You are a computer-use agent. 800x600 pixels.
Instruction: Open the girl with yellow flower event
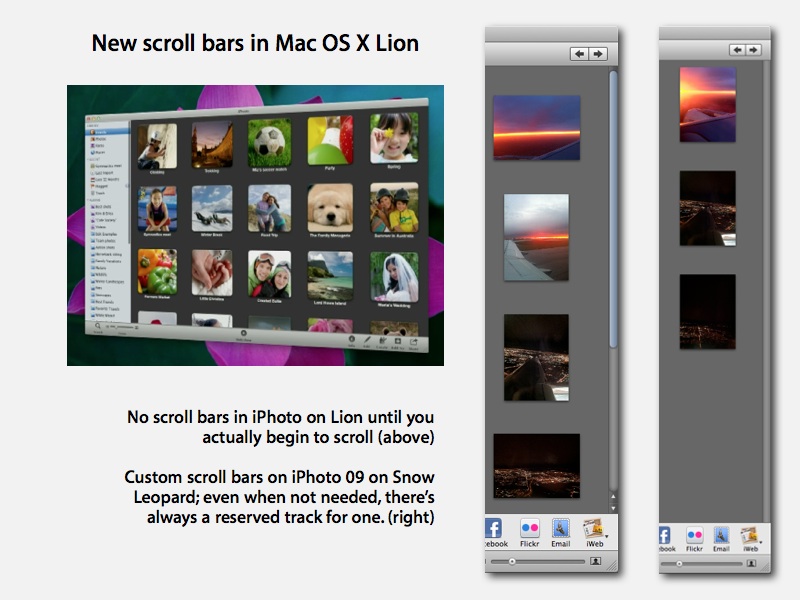[x=394, y=138]
